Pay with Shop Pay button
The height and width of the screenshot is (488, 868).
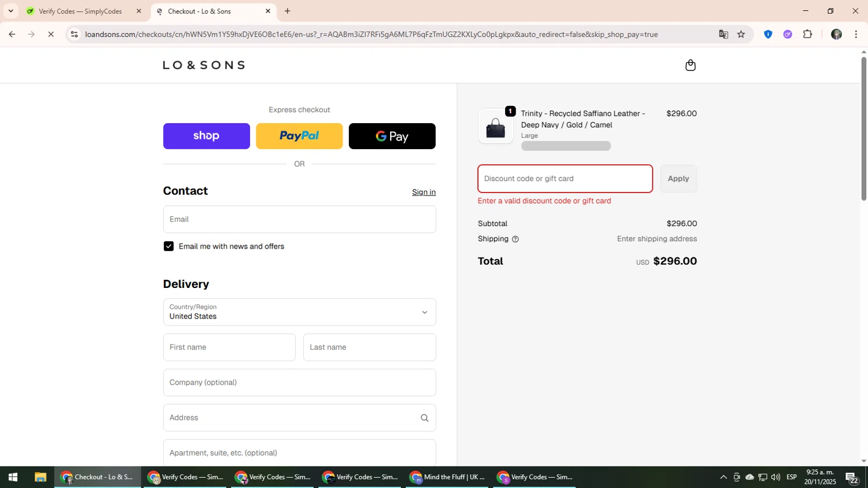[207, 136]
